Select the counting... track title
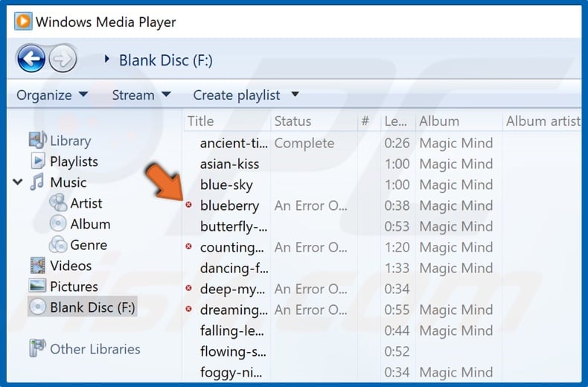Viewport: 588px width, 387px height. (x=232, y=248)
